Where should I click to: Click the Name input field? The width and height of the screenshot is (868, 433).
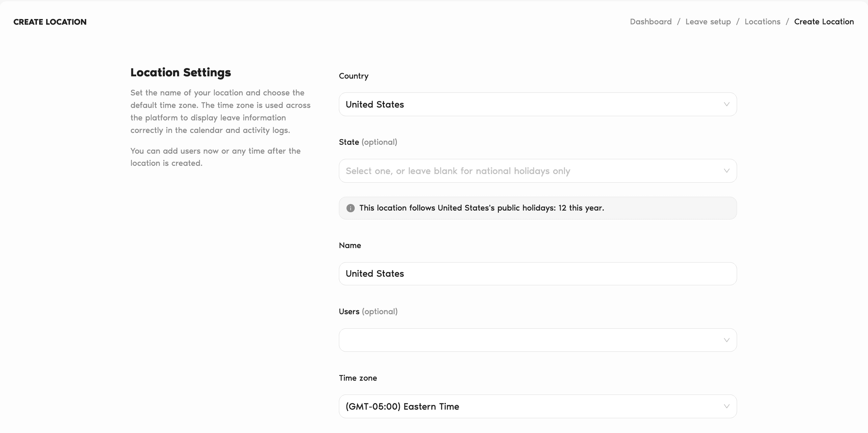click(x=537, y=274)
